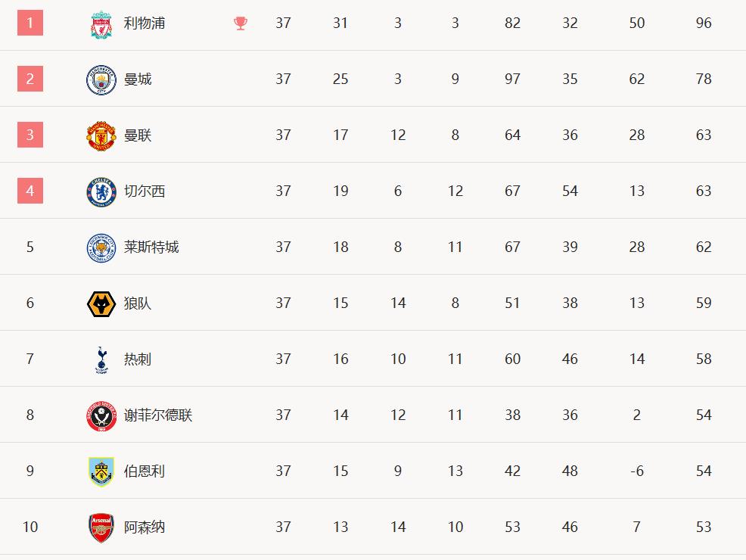Open the 曼城 team link

pos(138,79)
